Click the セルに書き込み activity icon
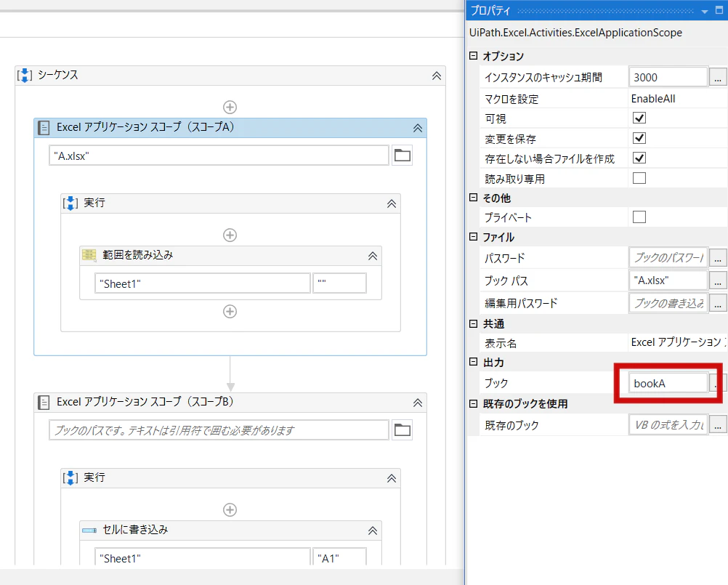This screenshot has height=585, width=728. 89,530
